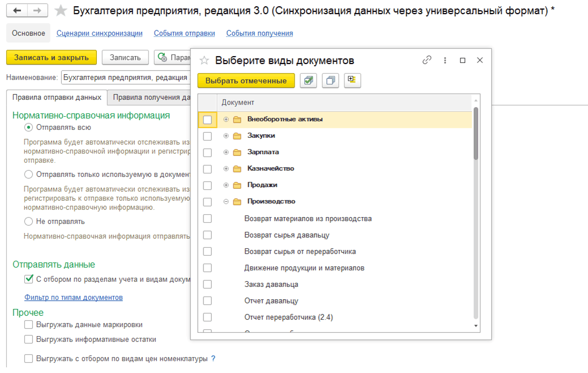Click Документ column header
The image size is (588, 373).
[344, 103]
